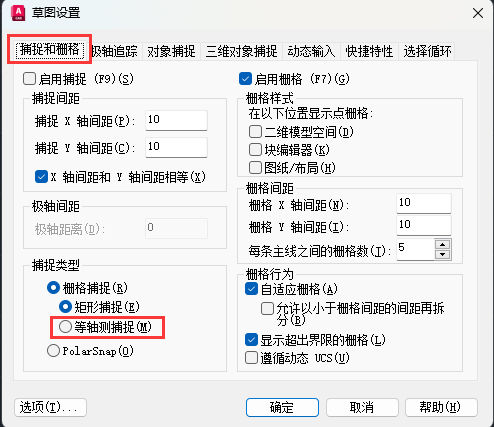The image size is (494, 427).
Task: Click the AutoCAD app icon in title bar
Action: tap(18, 13)
